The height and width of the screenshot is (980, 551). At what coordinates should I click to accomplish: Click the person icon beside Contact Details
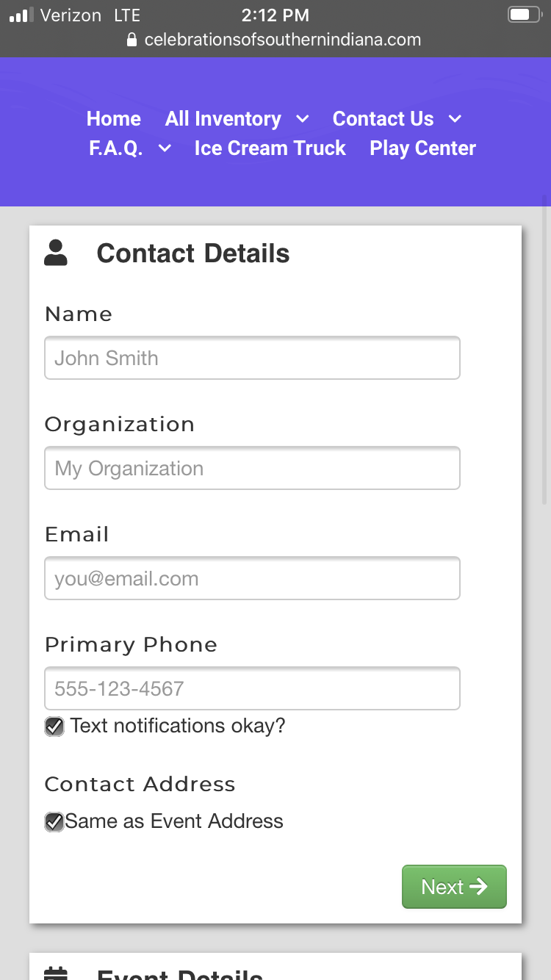[x=56, y=253]
